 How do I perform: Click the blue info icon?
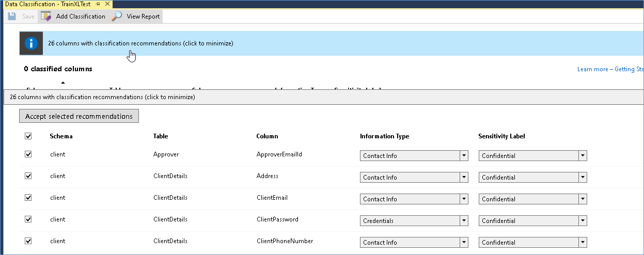tap(32, 43)
